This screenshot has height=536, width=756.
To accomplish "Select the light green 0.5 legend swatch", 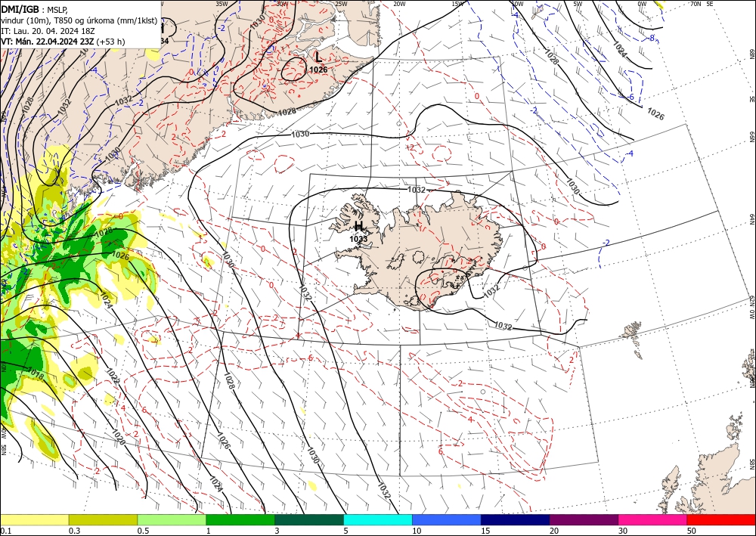I will click(x=172, y=519).
